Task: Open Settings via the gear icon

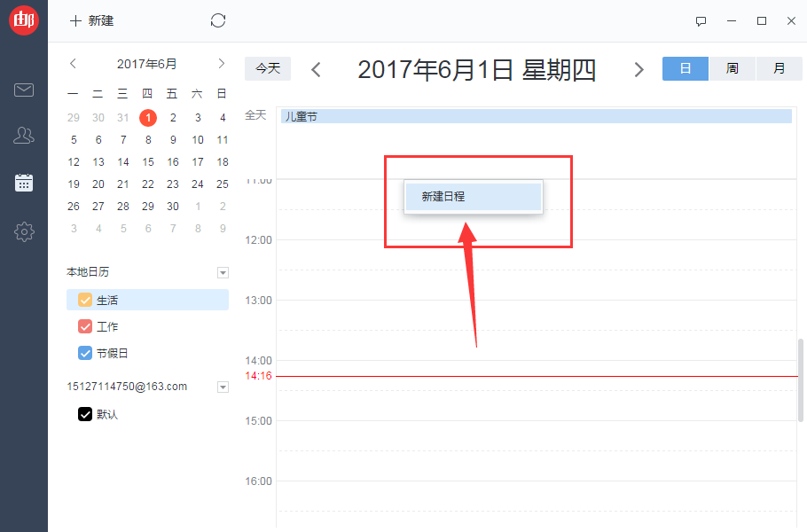Action: [24, 231]
